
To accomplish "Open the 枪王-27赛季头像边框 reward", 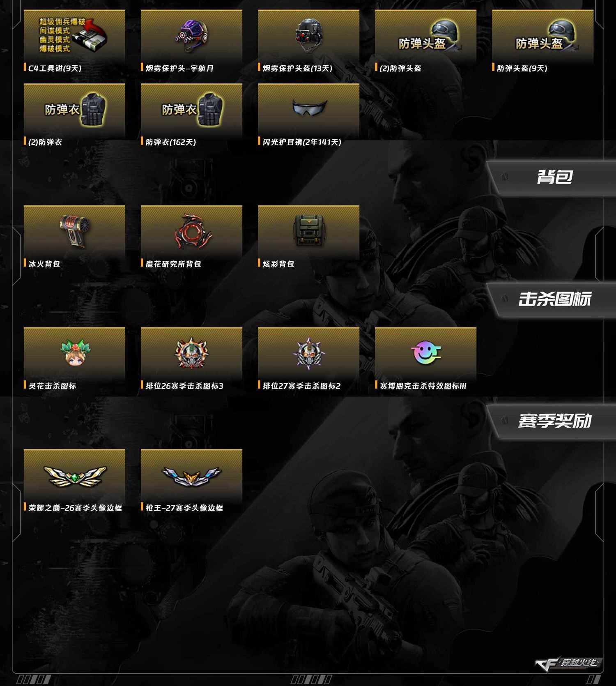I will pos(191,476).
